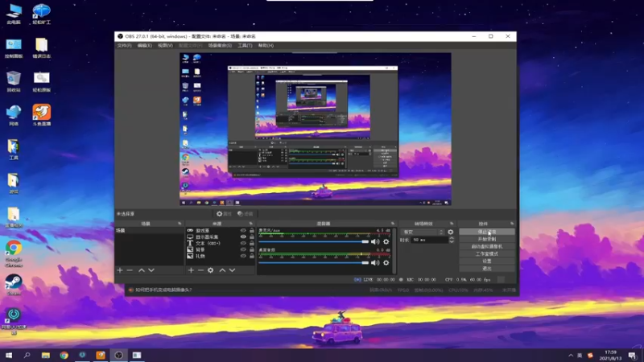Viewport: 644px width, 362px height.
Task: Open source 滤镜 filters button
Action: pos(246,214)
